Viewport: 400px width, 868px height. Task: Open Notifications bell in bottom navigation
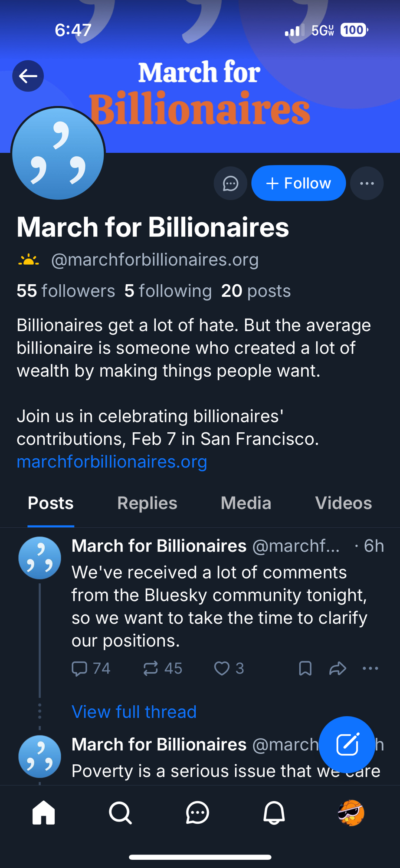pos(274,812)
